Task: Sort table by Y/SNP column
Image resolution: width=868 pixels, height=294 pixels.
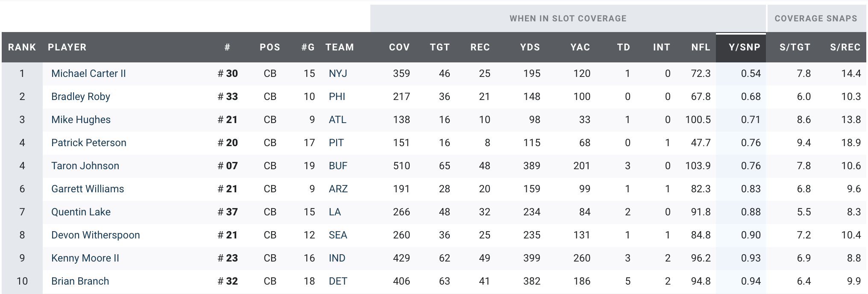Action: (745, 47)
